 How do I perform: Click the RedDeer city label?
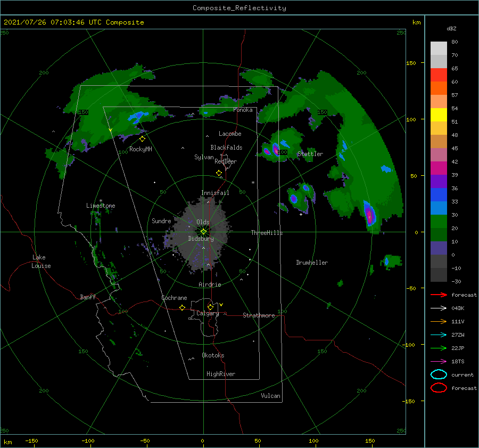tap(226, 161)
